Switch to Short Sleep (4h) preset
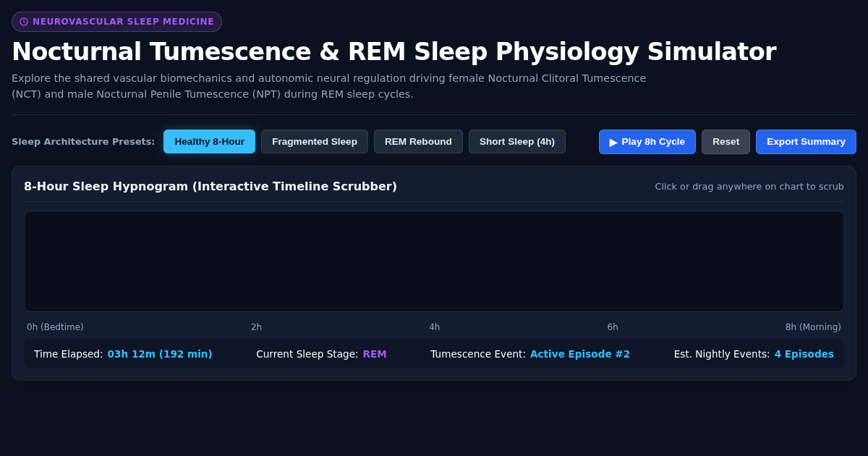Image resolution: width=868 pixels, height=456 pixels. coord(517,142)
